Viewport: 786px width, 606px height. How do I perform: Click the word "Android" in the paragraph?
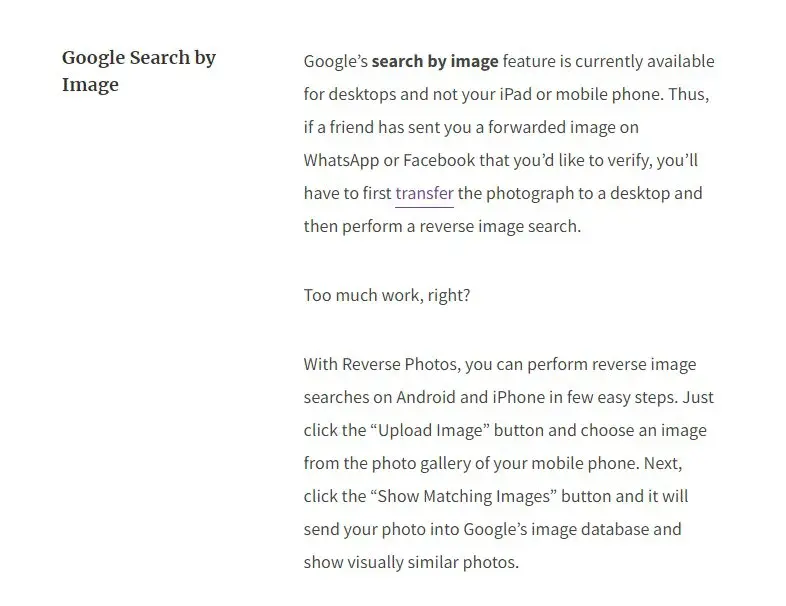(426, 397)
